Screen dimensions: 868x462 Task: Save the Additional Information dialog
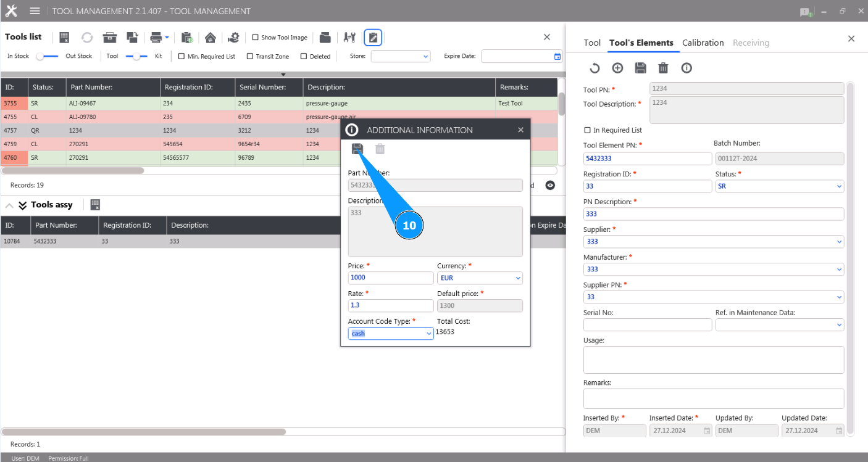pyautogui.click(x=357, y=149)
